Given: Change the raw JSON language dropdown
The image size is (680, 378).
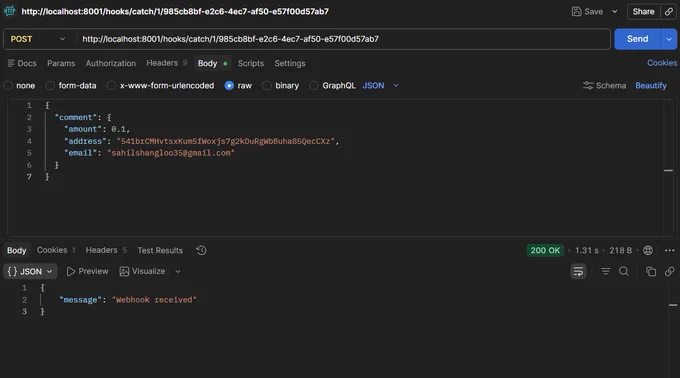Looking at the screenshot, I should (380, 86).
